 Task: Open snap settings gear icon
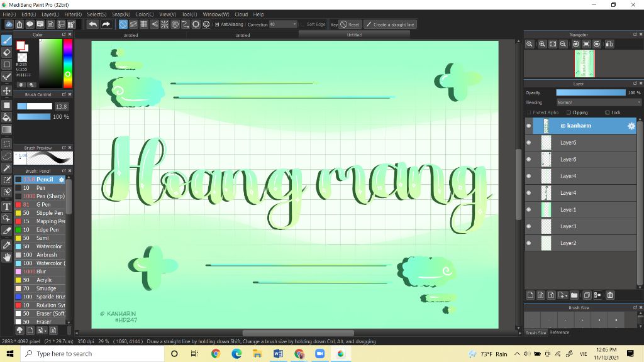click(x=206, y=25)
